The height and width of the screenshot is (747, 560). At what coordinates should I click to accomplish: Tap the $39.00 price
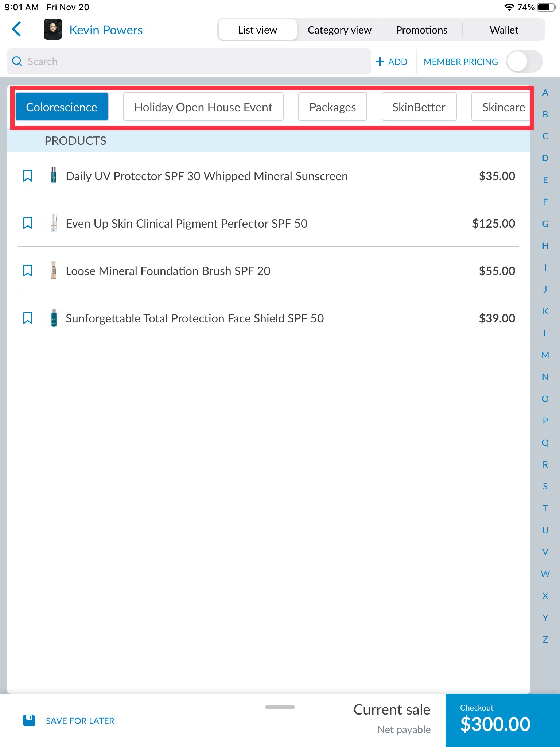click(x=497, y=318)
